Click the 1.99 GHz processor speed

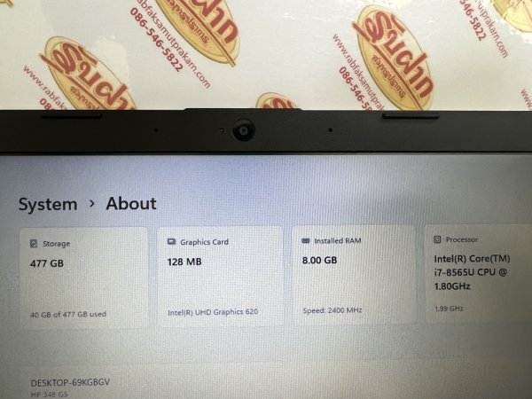(x=449, y=309)
